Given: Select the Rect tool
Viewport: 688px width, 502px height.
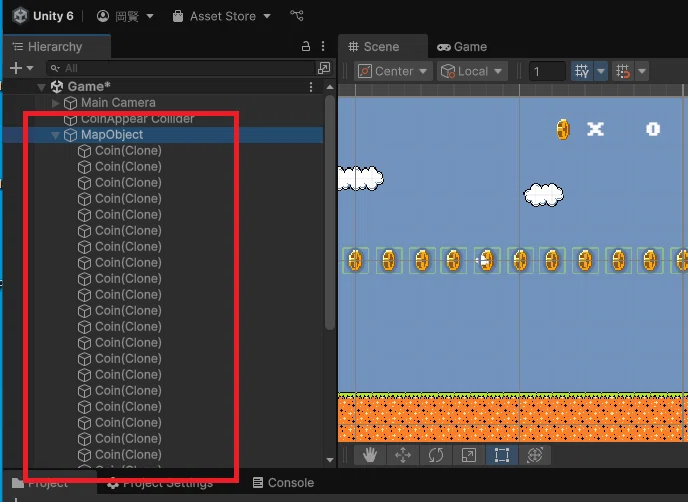Looking at the screenshot, I should click(502, 455).
